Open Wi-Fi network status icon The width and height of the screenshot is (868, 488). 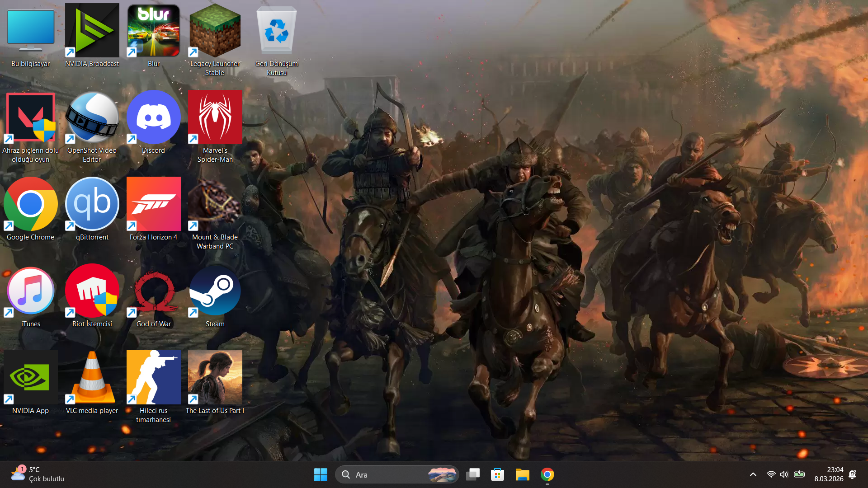coord(771,474)
